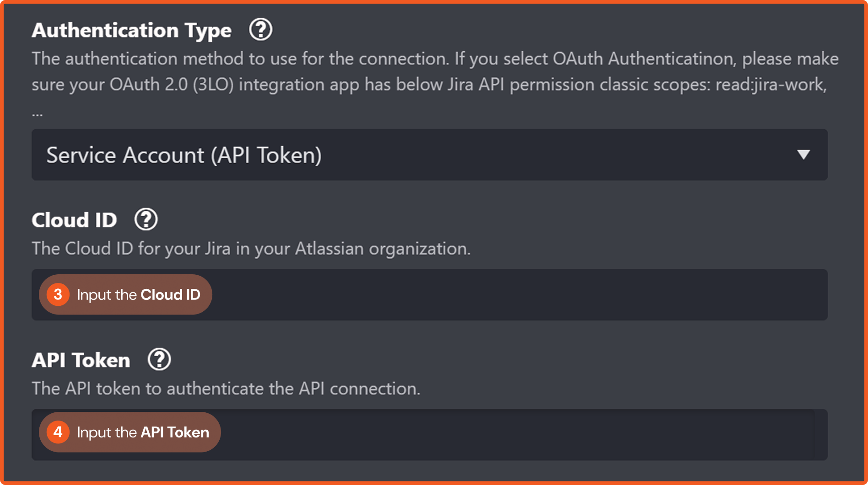Open the Cloud ID help tooltip icon
Viewport: 868px width, 485px height.
146,219
